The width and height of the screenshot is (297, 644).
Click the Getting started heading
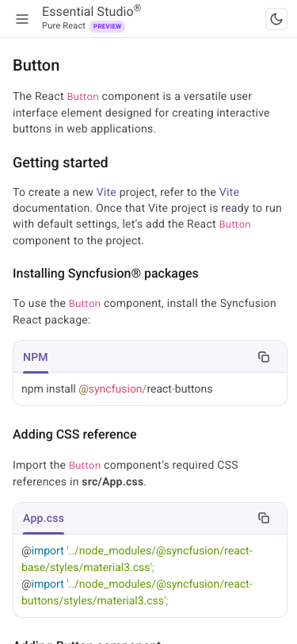[x=60, y=163]
